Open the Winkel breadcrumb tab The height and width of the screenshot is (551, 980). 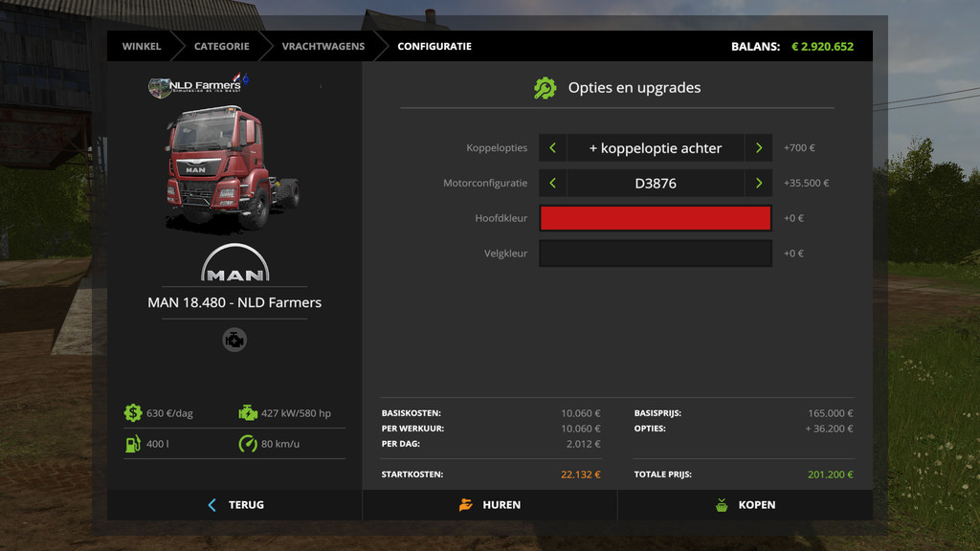tap(141, 46)
